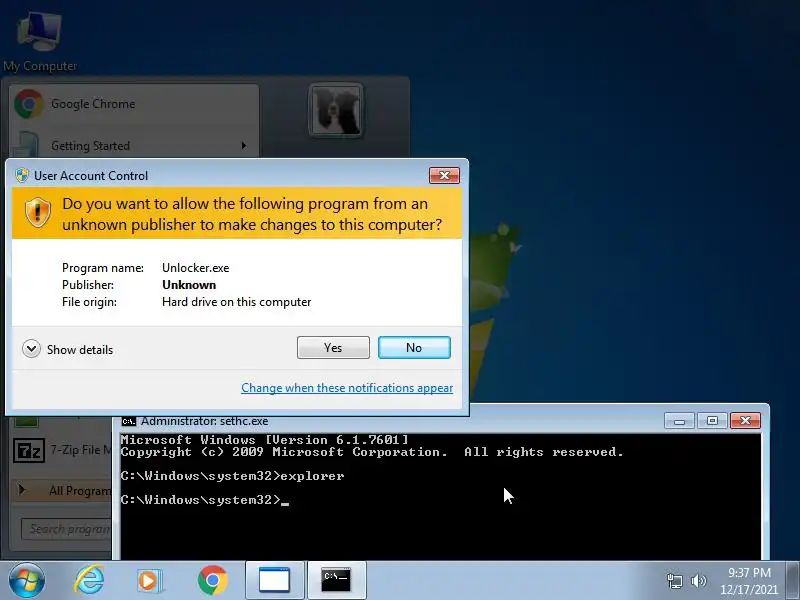This screenshot has width=800, height=600.
Task: Click the network tray icon
Action: coord(674,581)
